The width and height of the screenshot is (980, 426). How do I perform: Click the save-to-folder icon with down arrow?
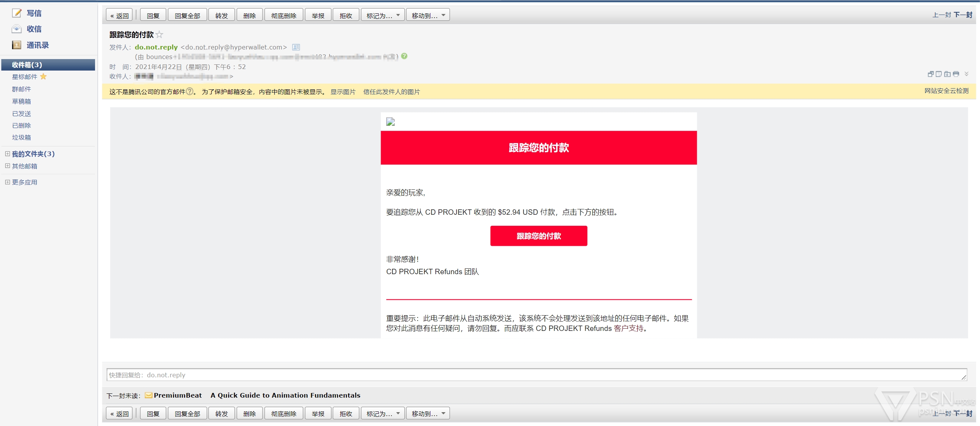947,74
